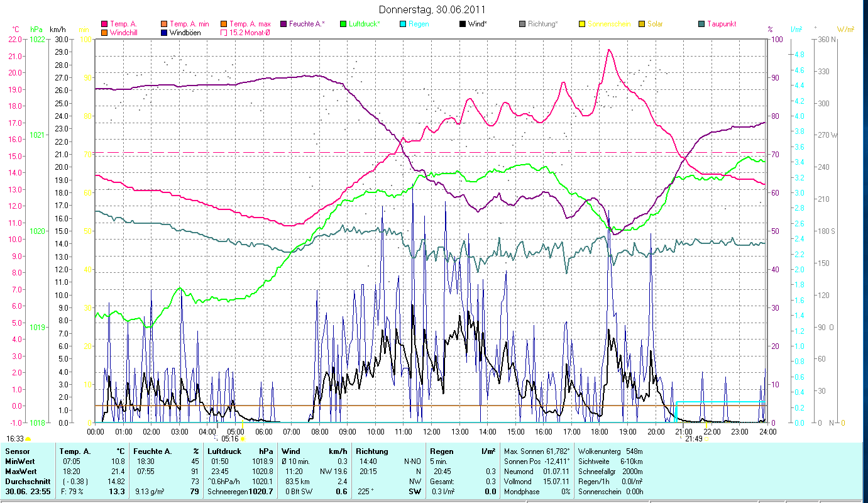Click the blue Windböen legend swatch
868x503 pixels.
(x=165, y=32)
